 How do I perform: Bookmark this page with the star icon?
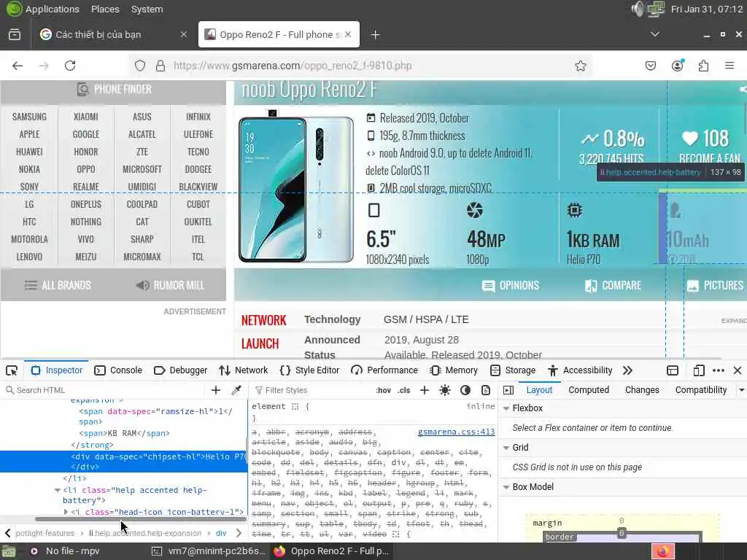point(580,66)
